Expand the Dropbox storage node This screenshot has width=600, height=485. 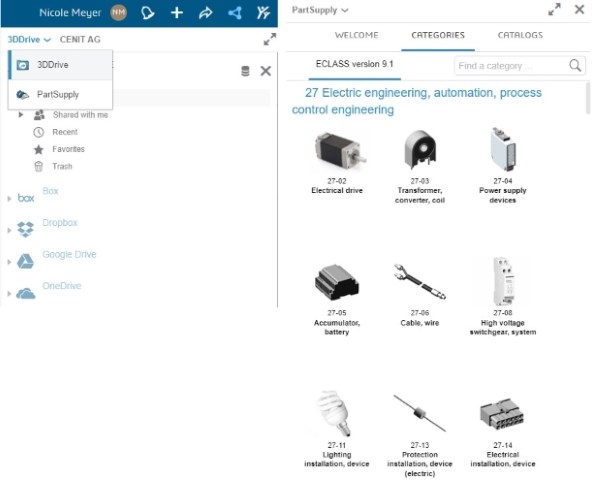point(9,230)
